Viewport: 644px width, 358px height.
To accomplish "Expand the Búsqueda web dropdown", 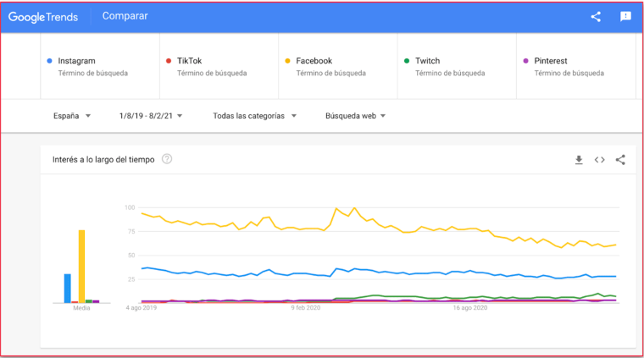I will tap(355, 116).
